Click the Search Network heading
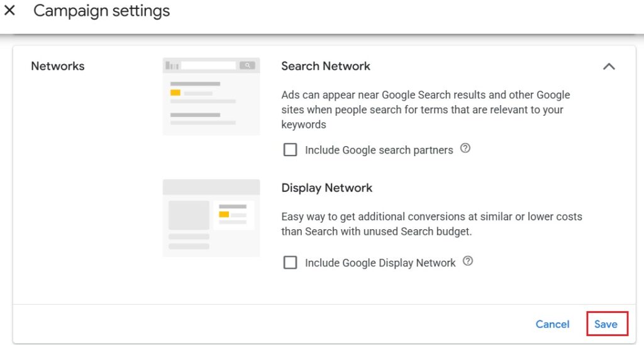This screenshot has height=345, width=644. tap(325, 66)
